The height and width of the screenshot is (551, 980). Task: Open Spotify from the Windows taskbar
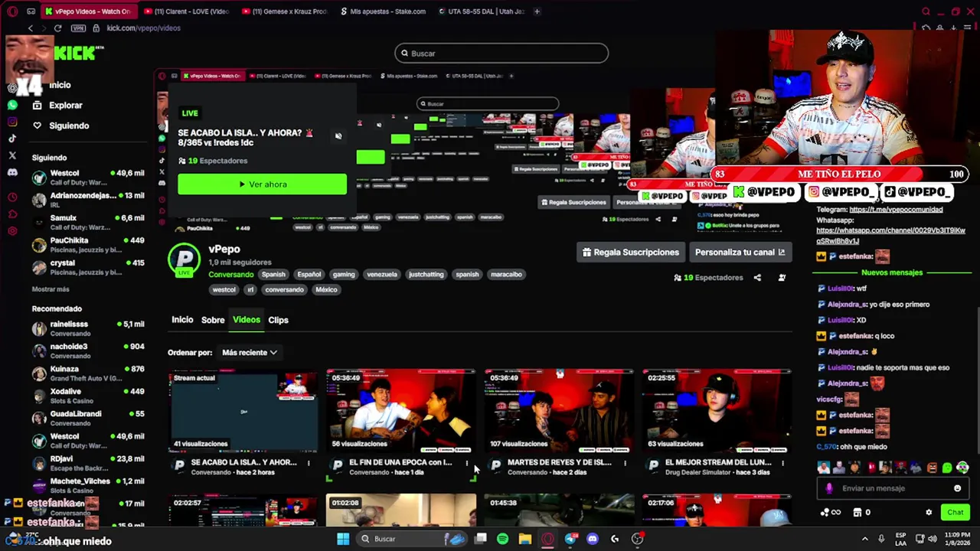502,539
